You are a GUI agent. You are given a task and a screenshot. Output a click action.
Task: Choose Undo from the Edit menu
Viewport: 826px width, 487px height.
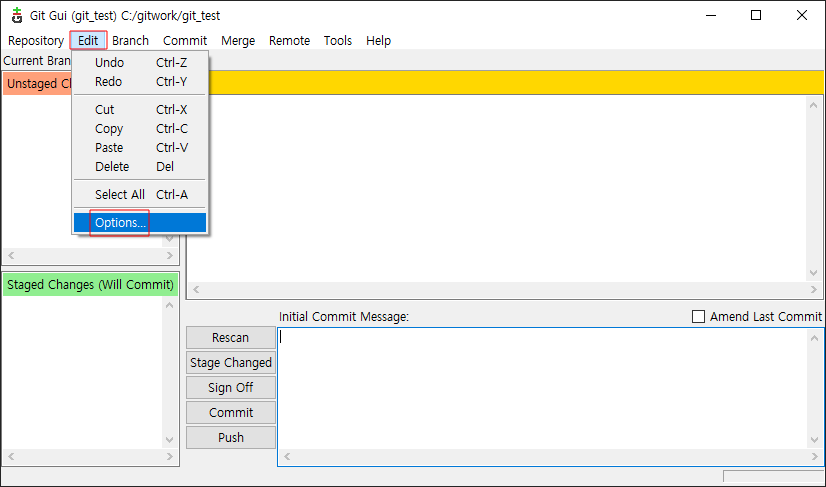[140, 63]
